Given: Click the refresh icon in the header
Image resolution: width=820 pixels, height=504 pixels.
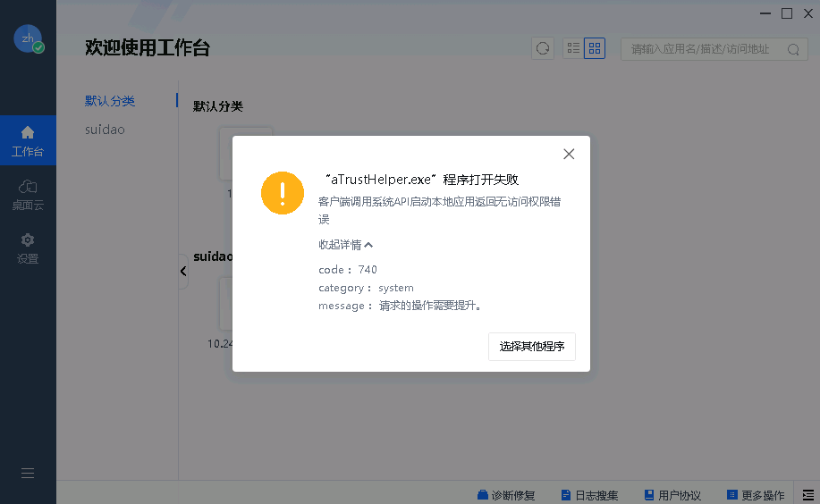Looking at the screenshot, I should [x=543, y=48].
